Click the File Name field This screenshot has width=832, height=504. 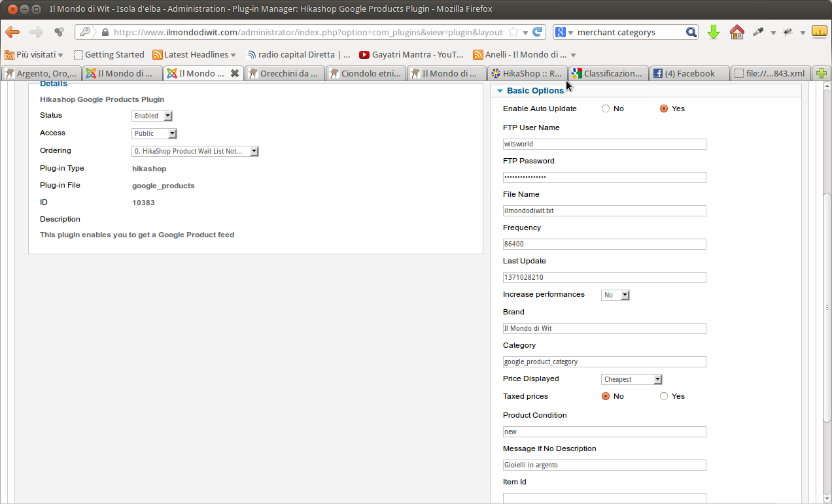604,210
